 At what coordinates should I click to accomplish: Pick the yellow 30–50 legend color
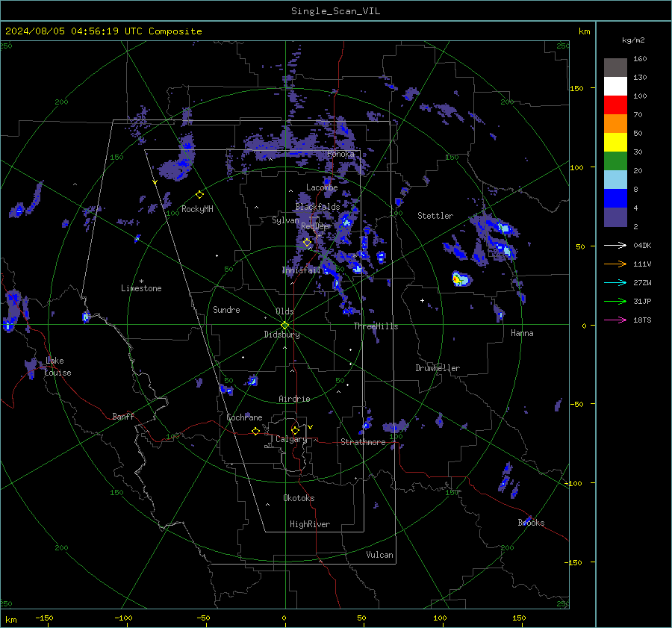[615, 143]
